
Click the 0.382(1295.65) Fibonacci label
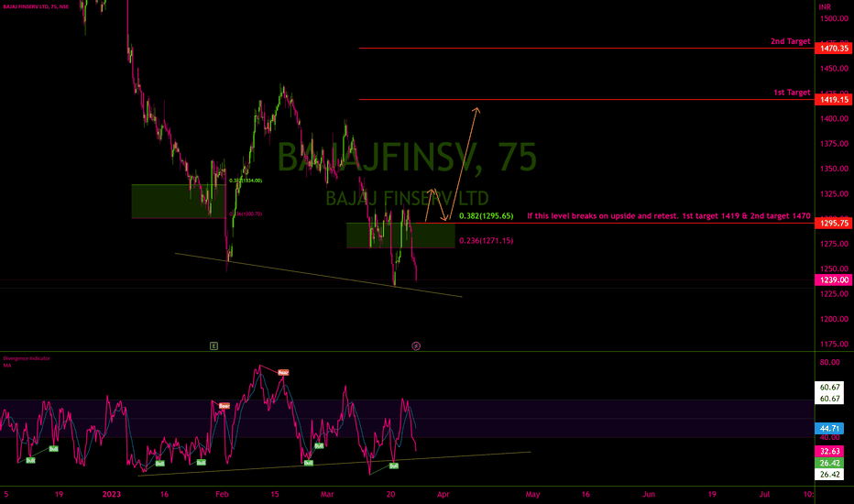coord(486,215)
